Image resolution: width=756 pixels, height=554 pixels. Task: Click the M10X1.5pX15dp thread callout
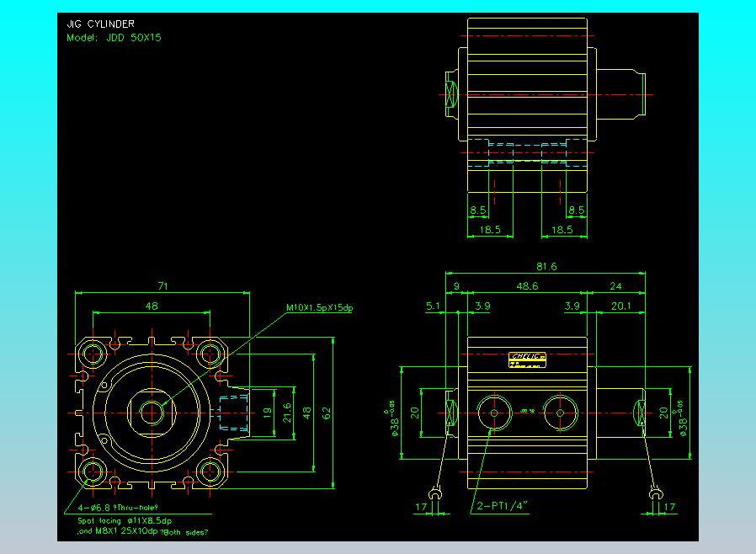pos(319,307)
